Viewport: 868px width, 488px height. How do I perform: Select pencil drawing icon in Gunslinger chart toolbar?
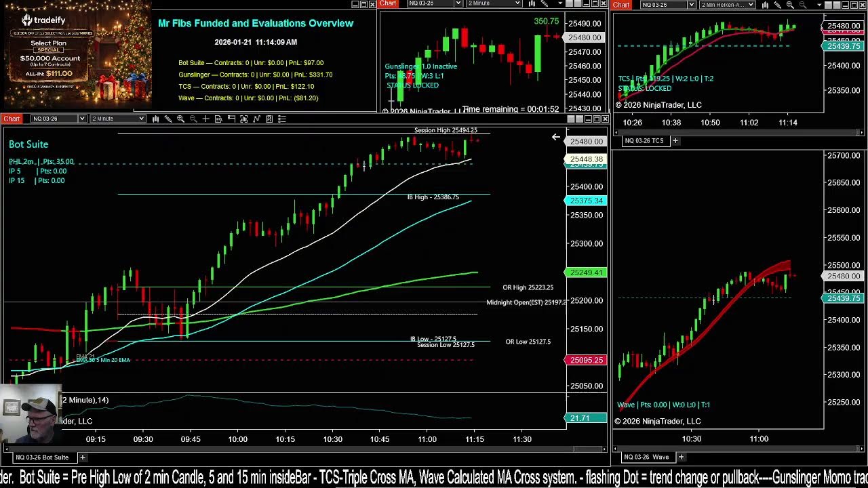(545, 4)
